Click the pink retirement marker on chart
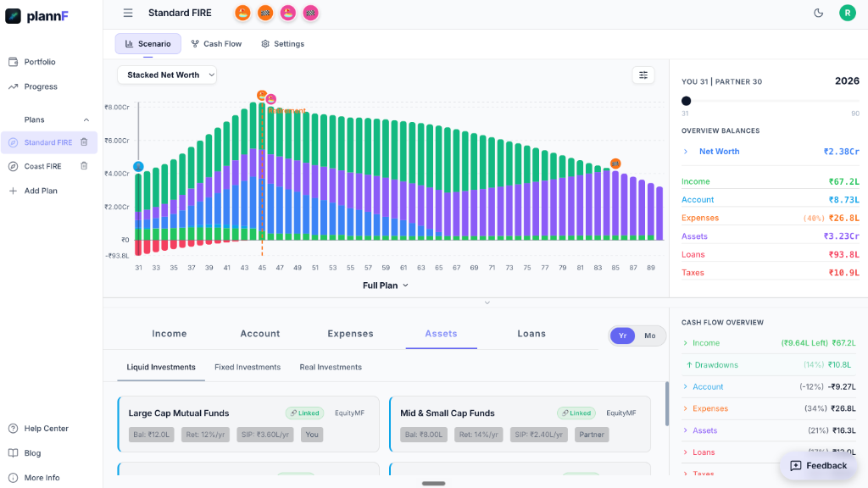 coord(270,99)
